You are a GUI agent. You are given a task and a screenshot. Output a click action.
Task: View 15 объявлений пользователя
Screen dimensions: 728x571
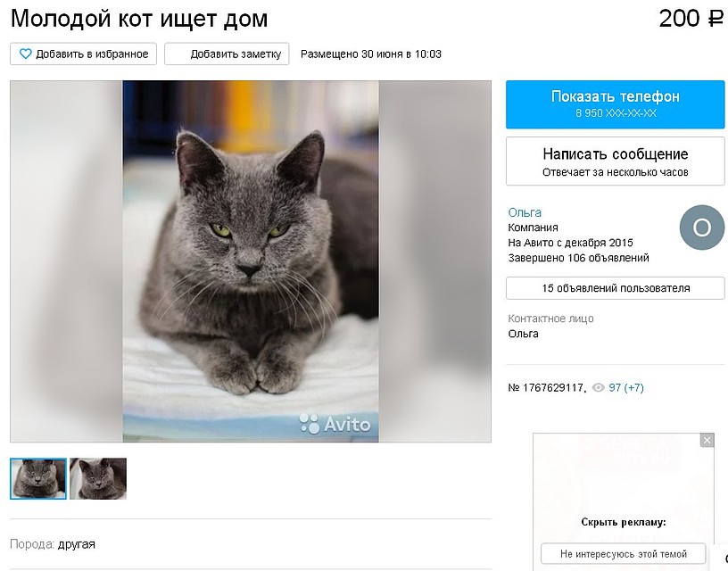(x=616, y=288)
